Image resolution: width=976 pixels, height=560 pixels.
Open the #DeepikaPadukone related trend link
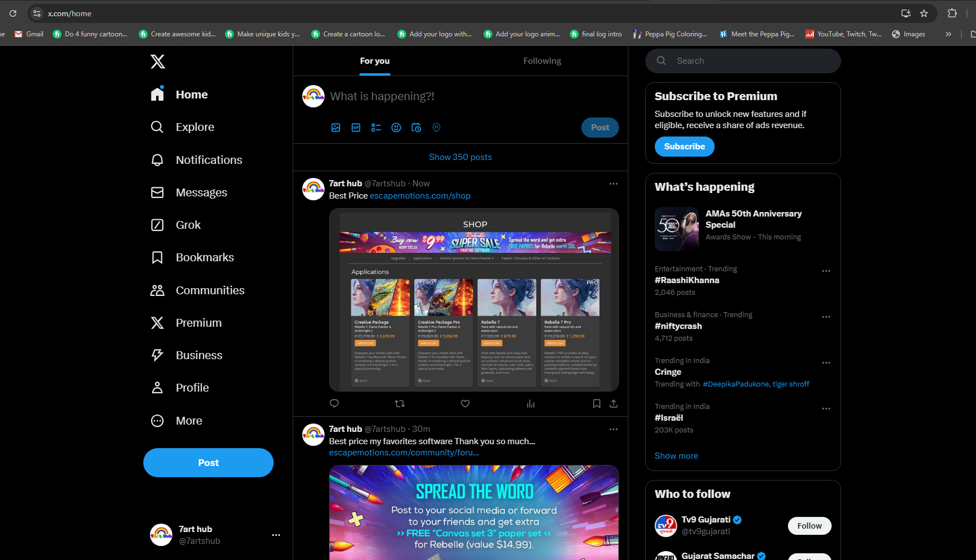tap(736, 384)
